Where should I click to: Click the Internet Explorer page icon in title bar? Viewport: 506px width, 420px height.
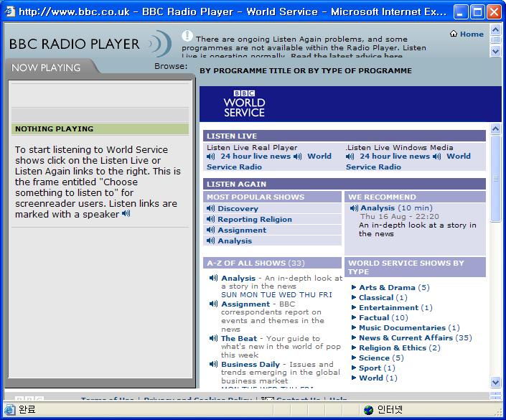[9, 11]
